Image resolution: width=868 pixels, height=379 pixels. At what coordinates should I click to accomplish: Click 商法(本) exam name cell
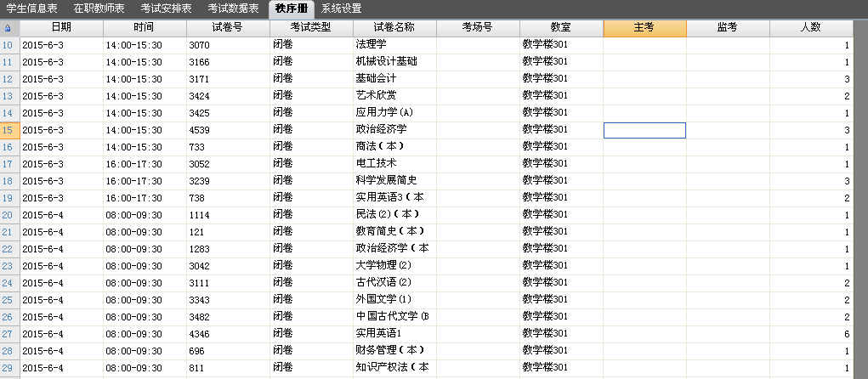coord(394,147)
